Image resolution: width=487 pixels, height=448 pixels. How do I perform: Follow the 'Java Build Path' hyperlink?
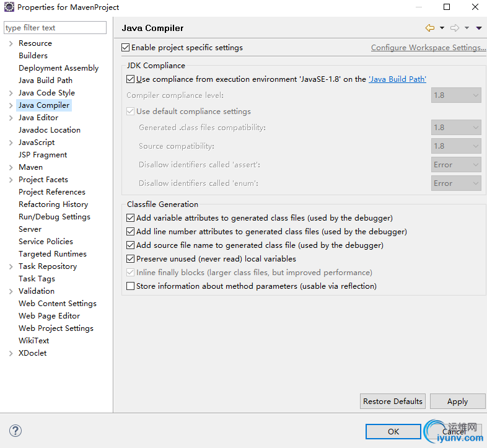397,79
